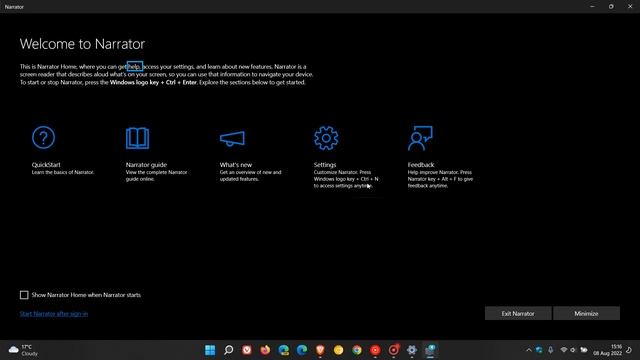The width and height of the screenshot is (640, 360).
Task: Open the Feedback person icon
Action: point(420,138)
